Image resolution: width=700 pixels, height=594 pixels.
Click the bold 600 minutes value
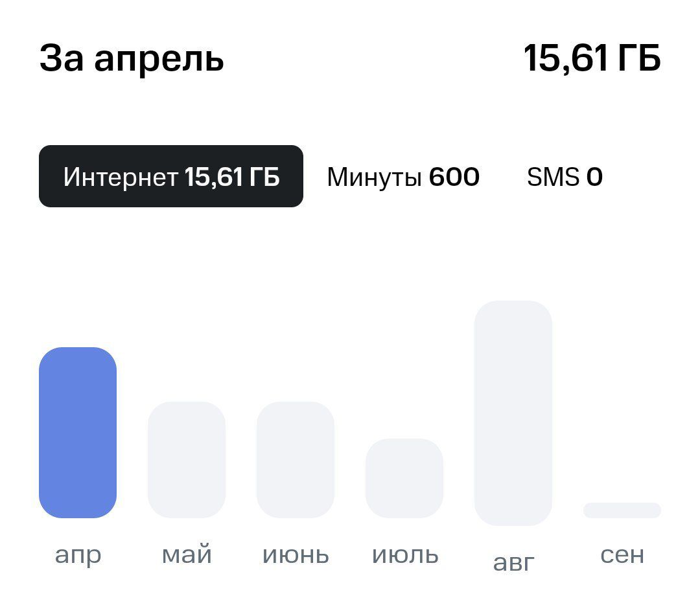[454, 177]
